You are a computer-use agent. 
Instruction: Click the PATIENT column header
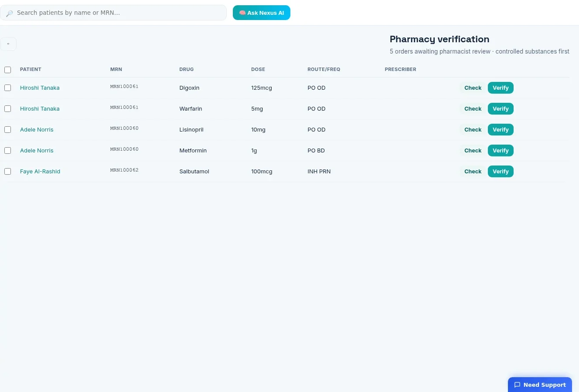click(x=31, y=69)
